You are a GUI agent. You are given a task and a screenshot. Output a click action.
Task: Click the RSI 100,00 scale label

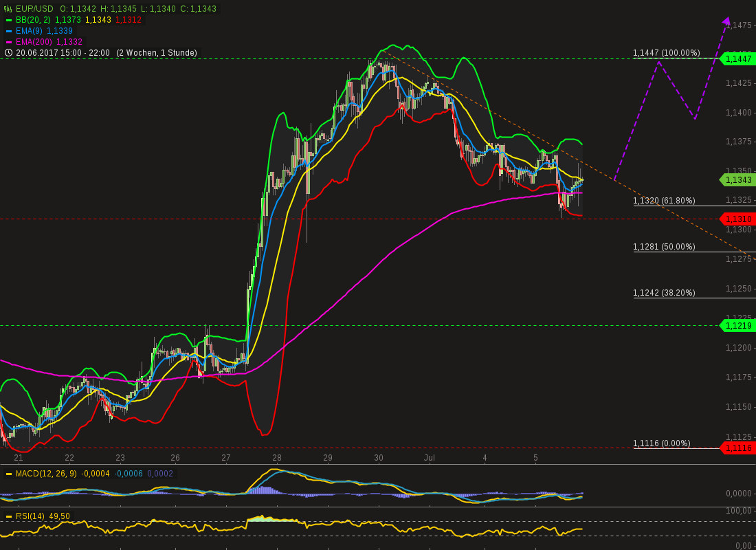click(739, 511)
